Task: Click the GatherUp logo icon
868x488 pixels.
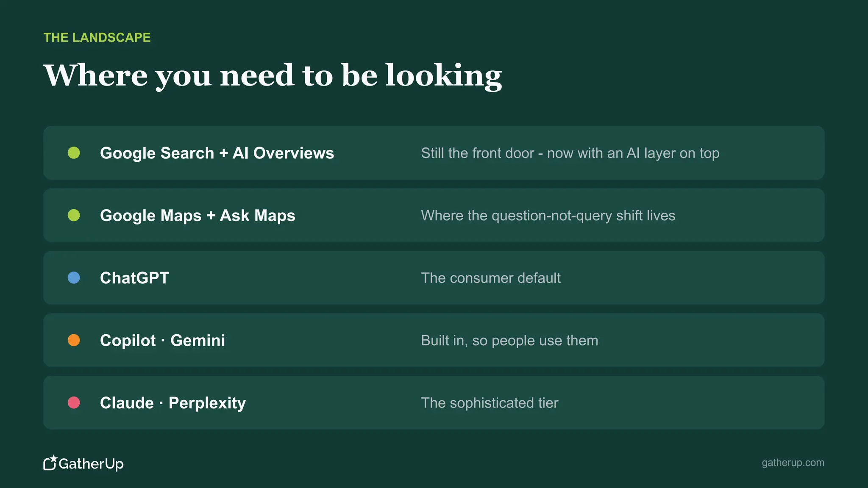Action: (50, 463)
